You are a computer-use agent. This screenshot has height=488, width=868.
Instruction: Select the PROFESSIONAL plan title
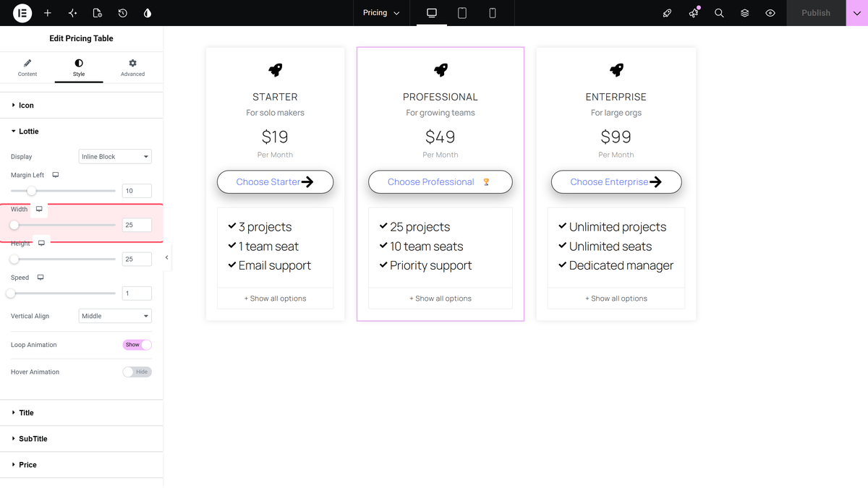441,97
